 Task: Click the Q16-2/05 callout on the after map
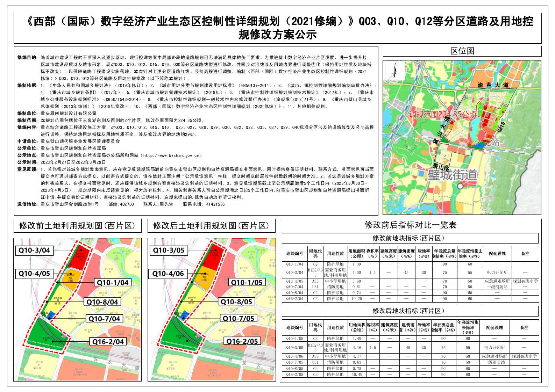242,341
